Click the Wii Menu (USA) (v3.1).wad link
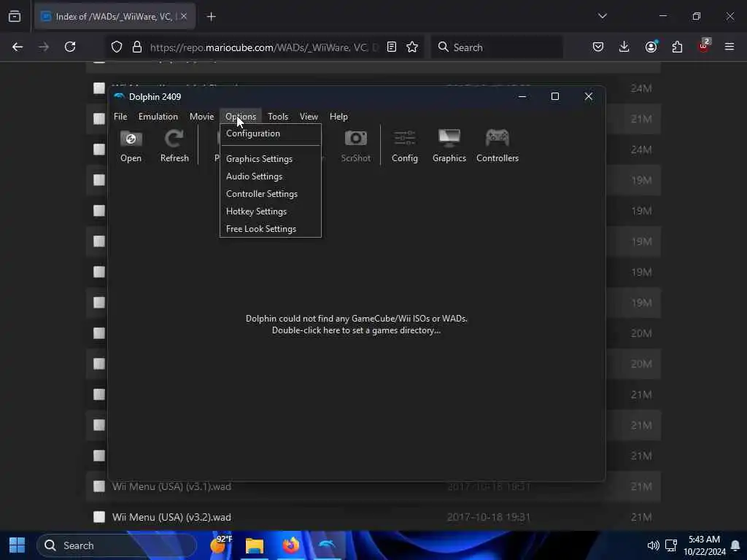The height and width of the screenshot is (560, 747). point(171,486)
